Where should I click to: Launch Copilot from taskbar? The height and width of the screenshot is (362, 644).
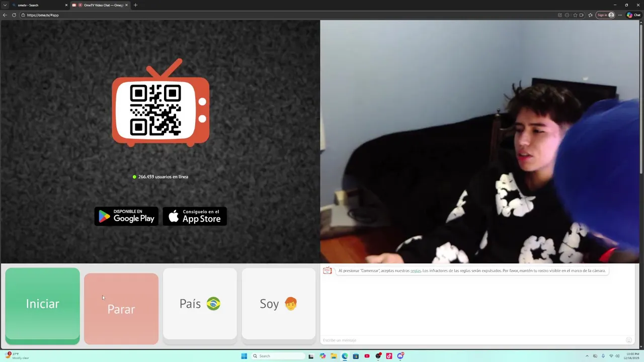click(x=323, y=356)
